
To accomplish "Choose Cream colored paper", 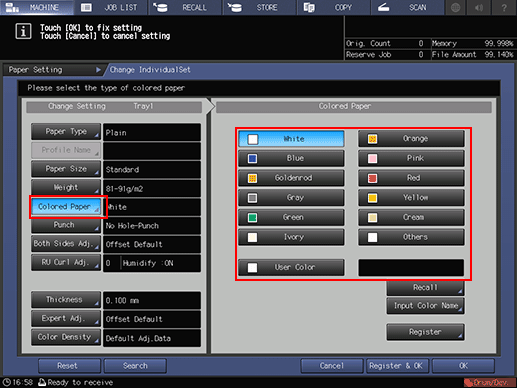I will (x=411, y=217).
